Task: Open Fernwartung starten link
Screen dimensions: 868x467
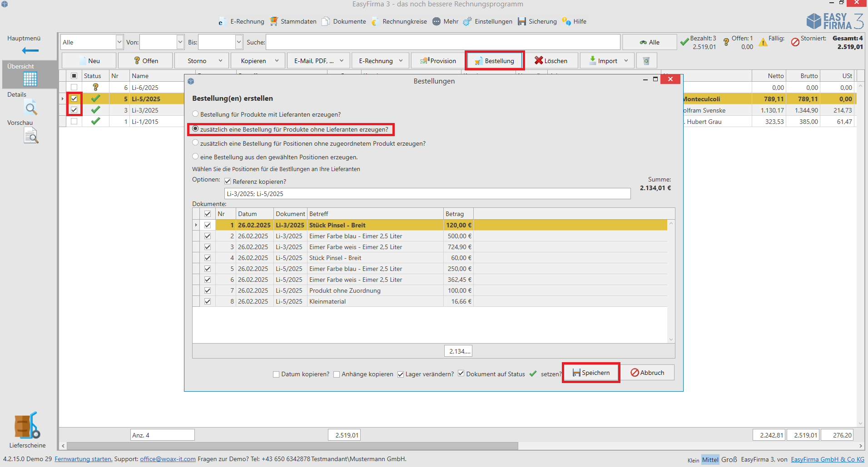Action: (84, 459)
